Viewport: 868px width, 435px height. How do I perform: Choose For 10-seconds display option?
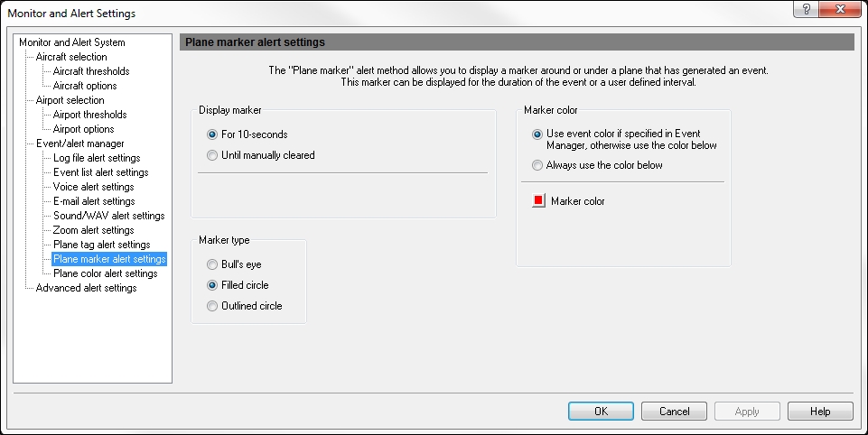(x=212, y=134)
